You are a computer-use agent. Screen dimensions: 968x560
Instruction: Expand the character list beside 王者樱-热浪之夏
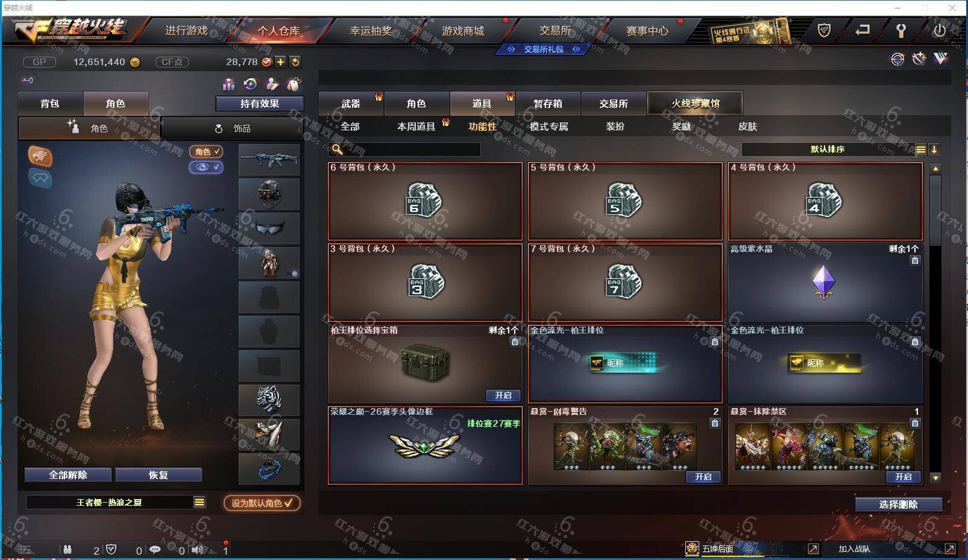click(x=200, y=502)
